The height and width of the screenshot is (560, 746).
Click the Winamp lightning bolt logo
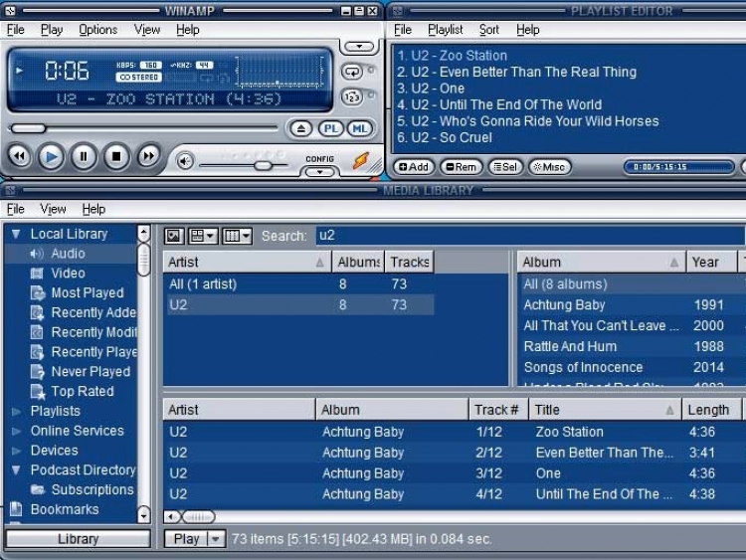pyautogui.click(x=361, y=159)
